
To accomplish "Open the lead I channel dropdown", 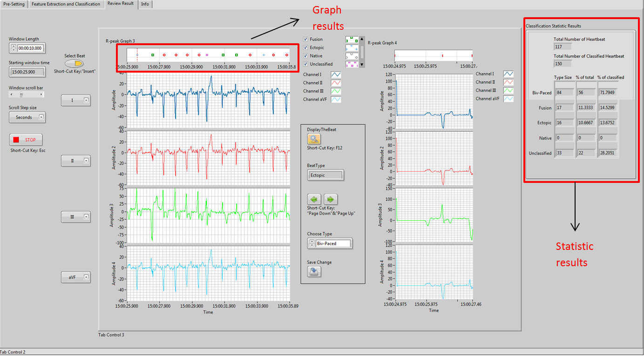I will click(76, 100).
